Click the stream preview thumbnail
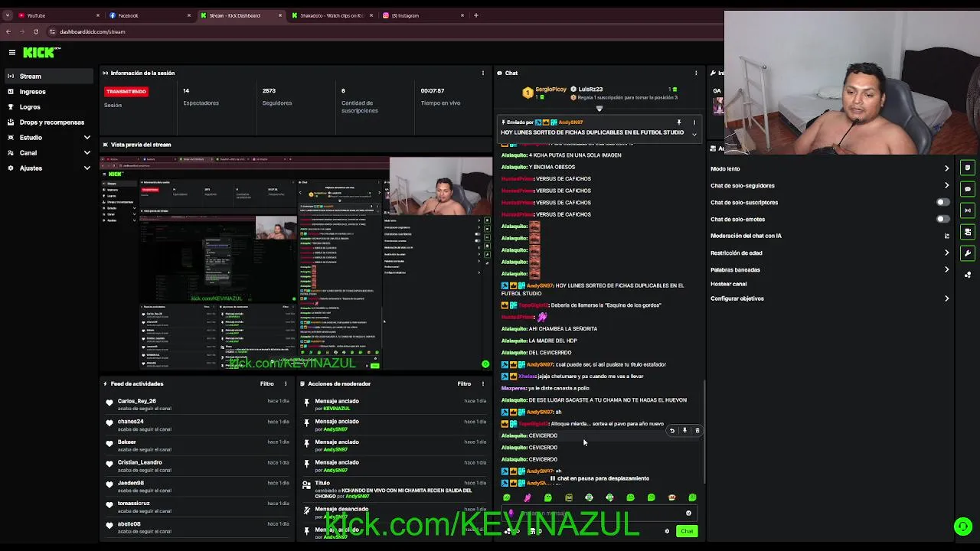Viewport: 980px width, 551px height. tap(296, 262)
